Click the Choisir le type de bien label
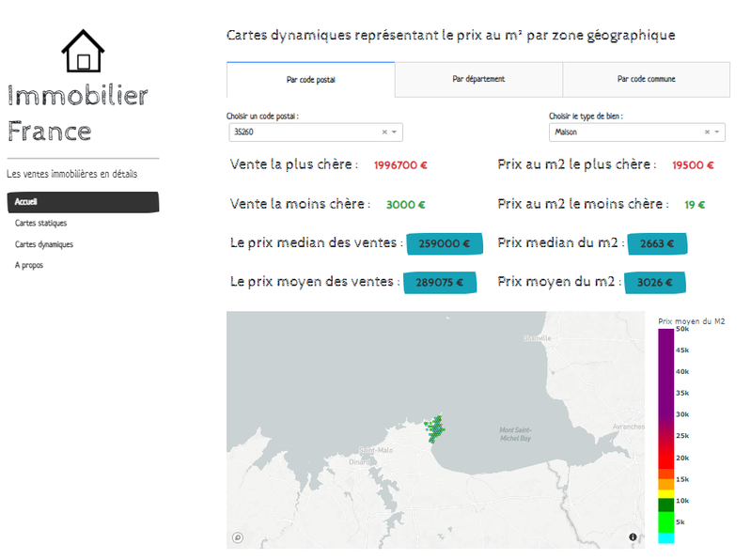This screenshot has height=560, width=751. [x=586, y=116]
